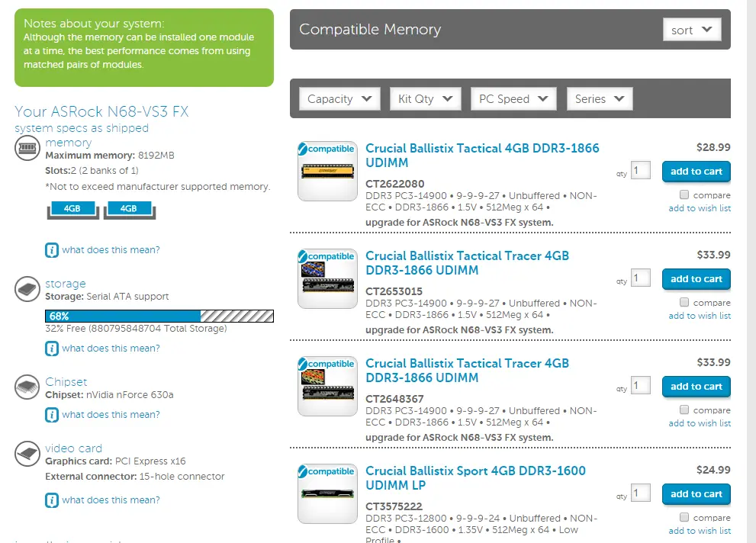This screenshot has width=756, height=543.
Task: Click info icon under Chipset section
Action: (52, 415)
